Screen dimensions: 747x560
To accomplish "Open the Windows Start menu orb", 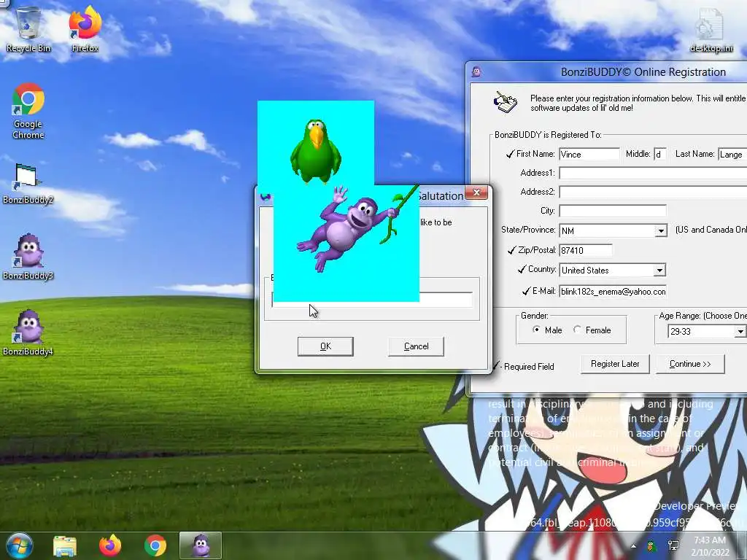I will tap(18, 545).
